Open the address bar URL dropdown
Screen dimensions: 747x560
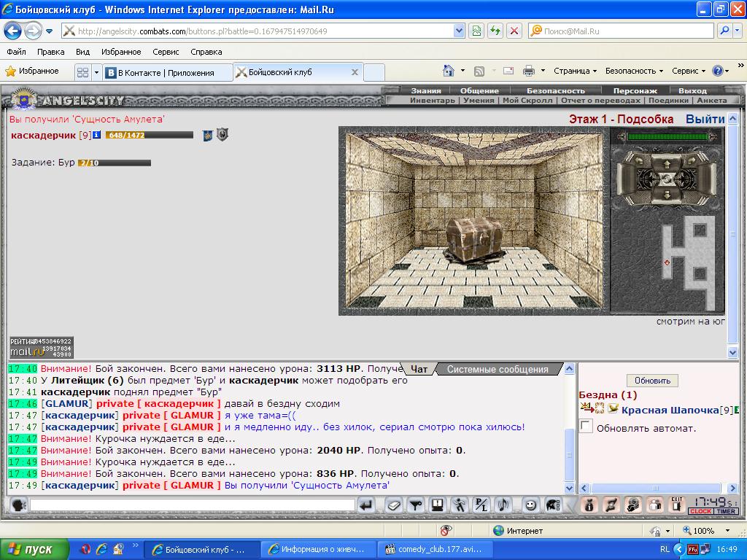pyautogui.click(x=459, y=31)
